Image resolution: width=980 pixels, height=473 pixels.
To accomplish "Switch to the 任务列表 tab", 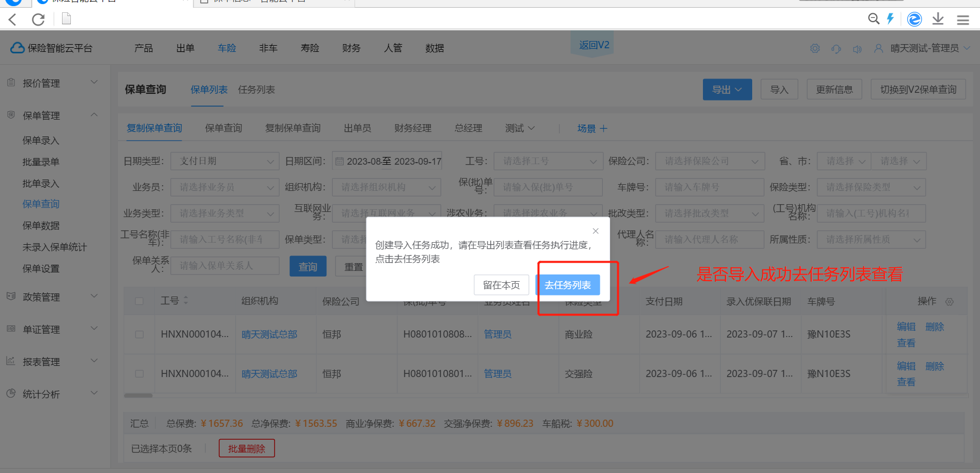I will (x=257, y=90).
